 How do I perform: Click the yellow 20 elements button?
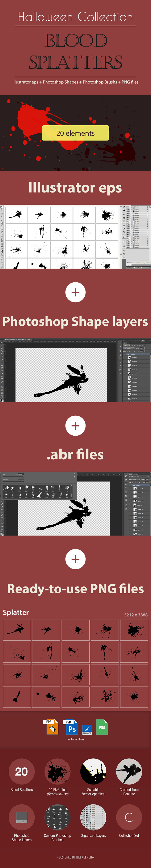[75, 133]
